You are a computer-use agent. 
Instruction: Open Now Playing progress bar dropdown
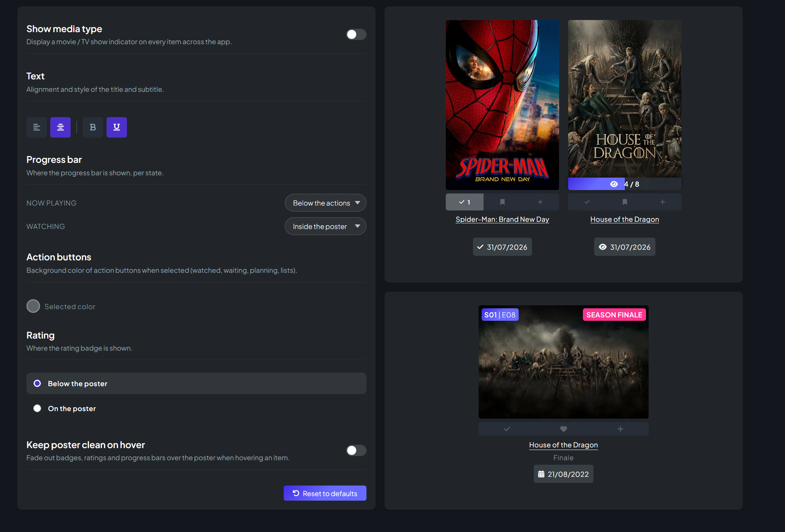[326, 203]
